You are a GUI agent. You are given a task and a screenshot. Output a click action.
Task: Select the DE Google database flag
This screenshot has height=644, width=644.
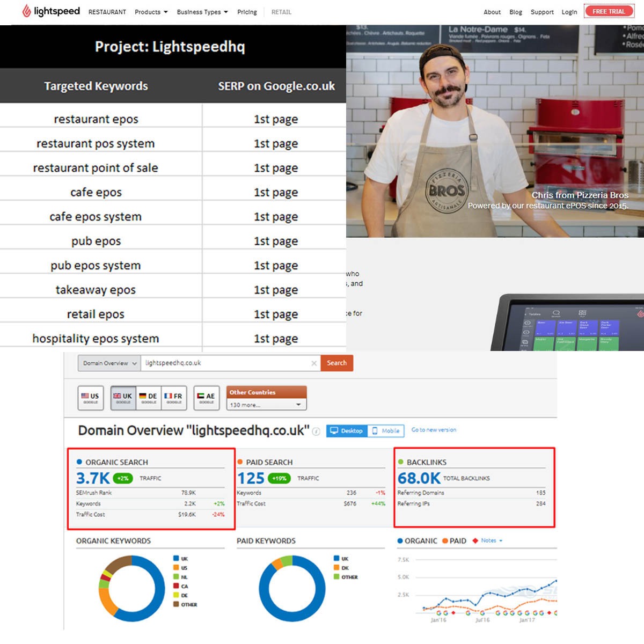[x=148, y=398]
